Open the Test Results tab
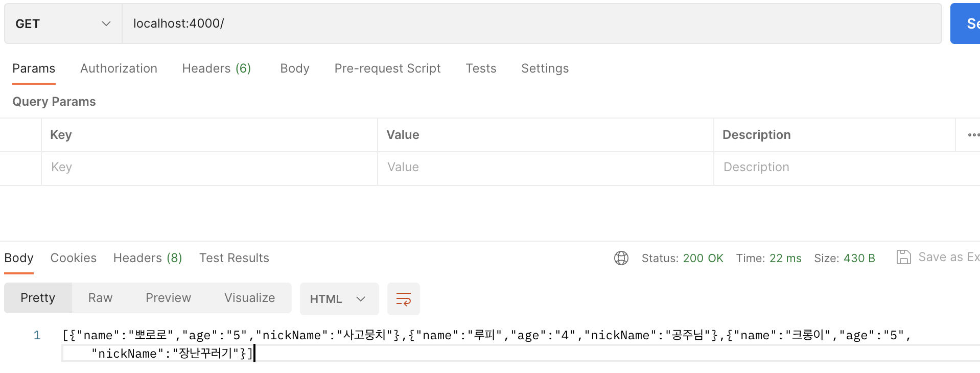This screenshot has height=373, width=980. tap(234, 258)
